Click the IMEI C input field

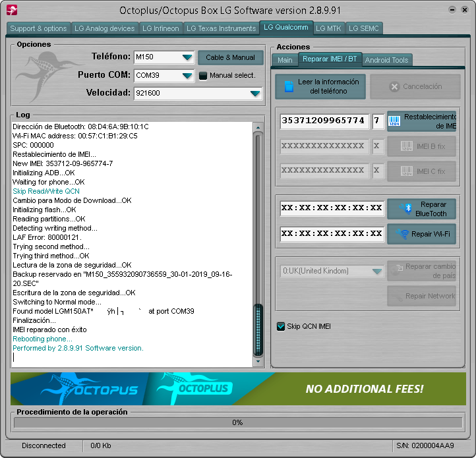coord(324,171)
